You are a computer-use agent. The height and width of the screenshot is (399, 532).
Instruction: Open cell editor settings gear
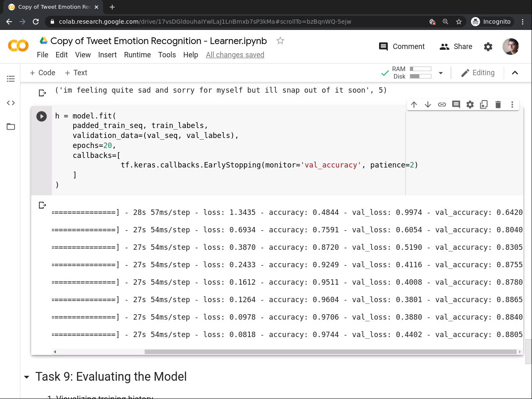pos(470,105)
